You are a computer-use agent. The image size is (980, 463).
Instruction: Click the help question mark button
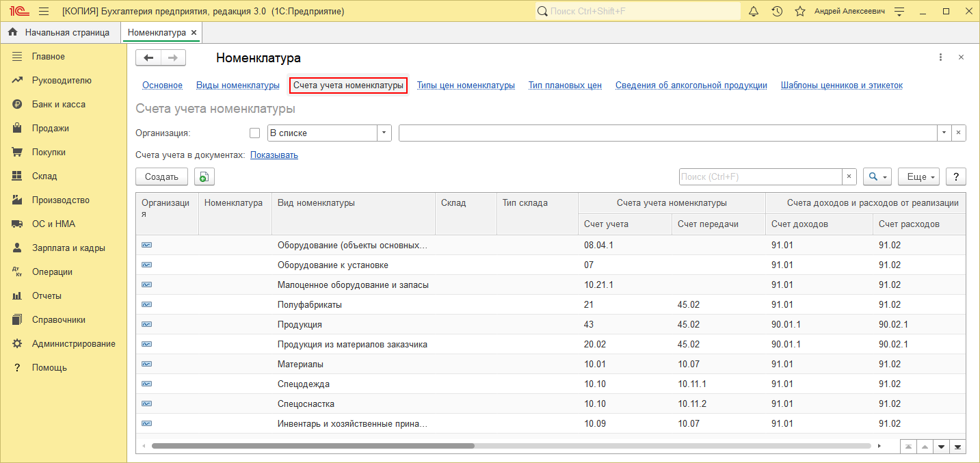coord(955,177)
